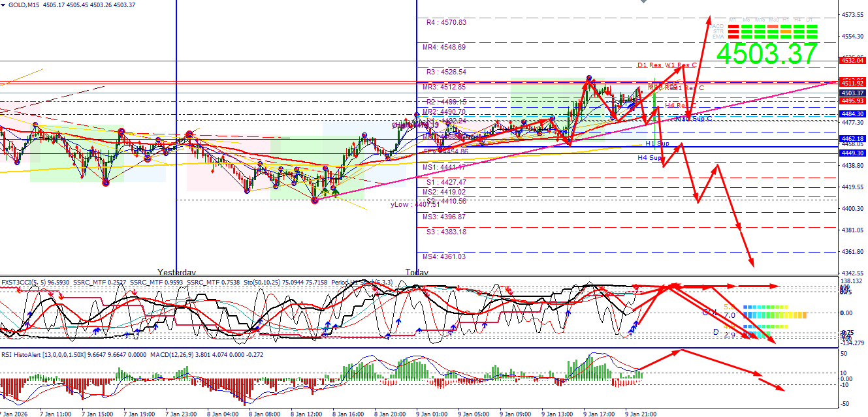The width and height of the screenshot is (868, 417).
Task: Select the MR3: 4512.85 level label
Action: (x=443, y=87)
